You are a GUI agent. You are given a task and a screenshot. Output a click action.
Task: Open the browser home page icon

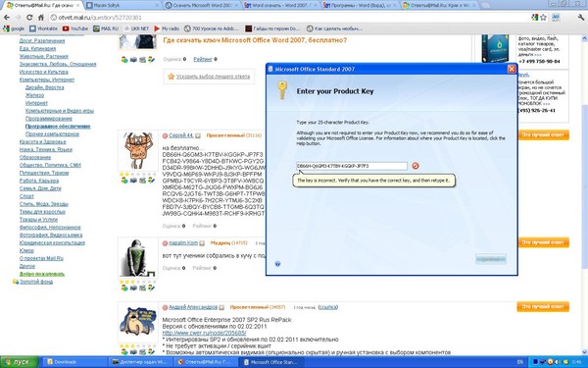[x=41, y=18]
